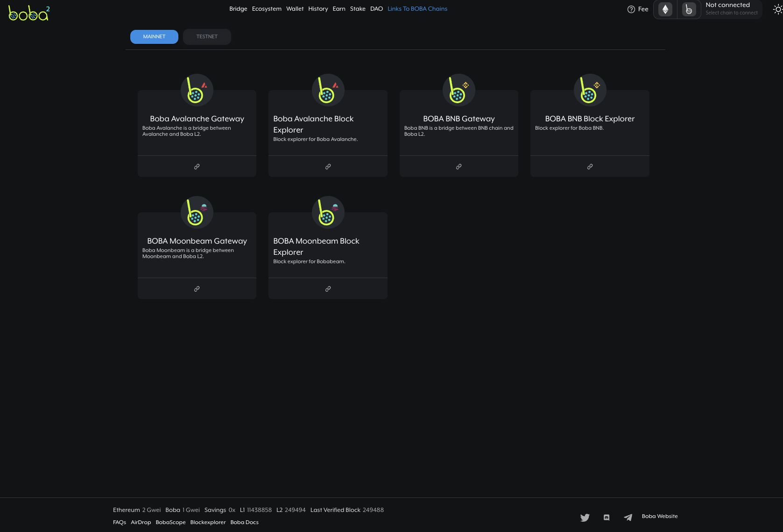
Task: Open the Boba Website link
Action: (x=660, y=516)
